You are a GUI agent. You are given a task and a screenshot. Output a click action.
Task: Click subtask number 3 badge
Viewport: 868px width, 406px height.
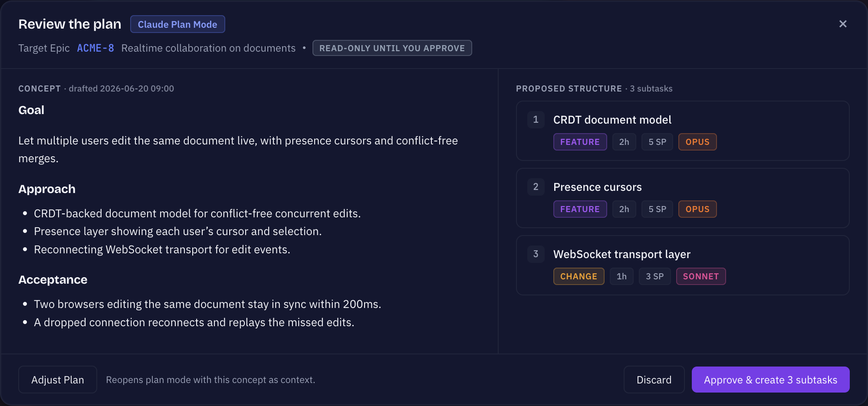point(536,254)
